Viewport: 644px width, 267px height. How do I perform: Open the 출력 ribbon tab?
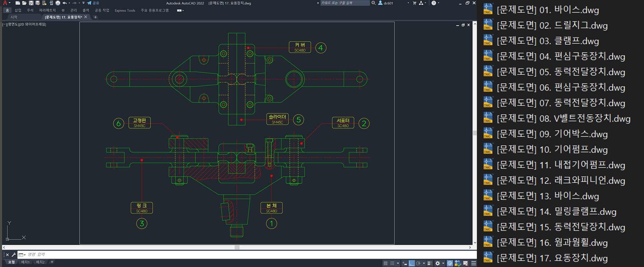[x=86, y=10]
